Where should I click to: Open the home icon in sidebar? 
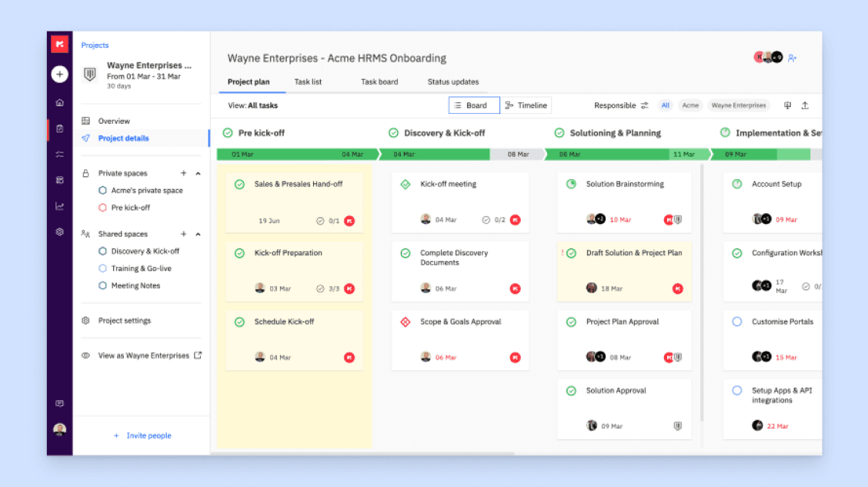coord(59,102)
